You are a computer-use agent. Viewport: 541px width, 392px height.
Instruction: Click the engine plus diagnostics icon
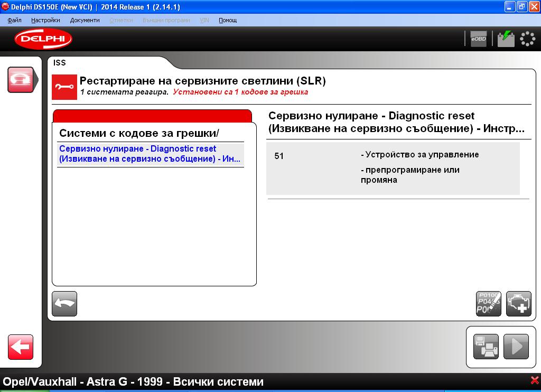pos(519,304)
